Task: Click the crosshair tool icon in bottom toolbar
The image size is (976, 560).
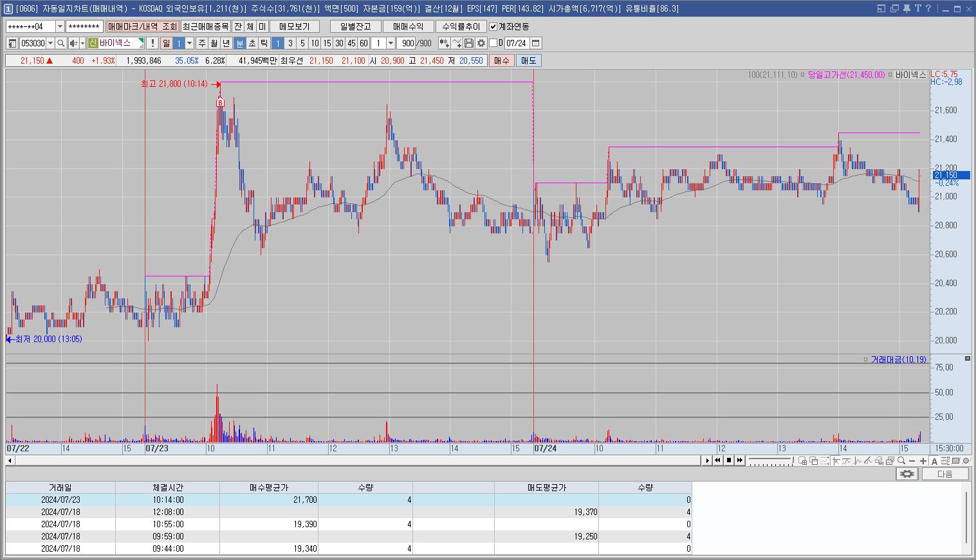Action: [x=836, y=460]
